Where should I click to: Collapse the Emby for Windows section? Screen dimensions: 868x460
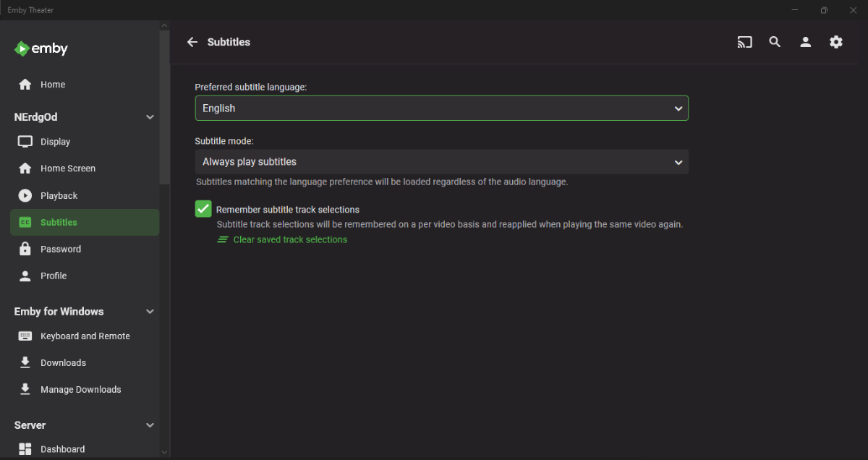click(x=150, y=312)
